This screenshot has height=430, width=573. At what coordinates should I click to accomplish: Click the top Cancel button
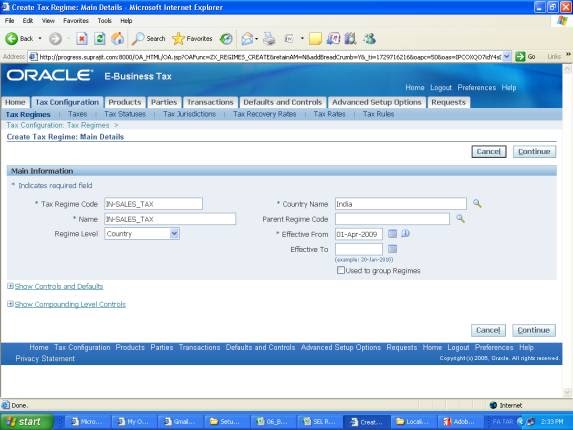tap(489, 151)
